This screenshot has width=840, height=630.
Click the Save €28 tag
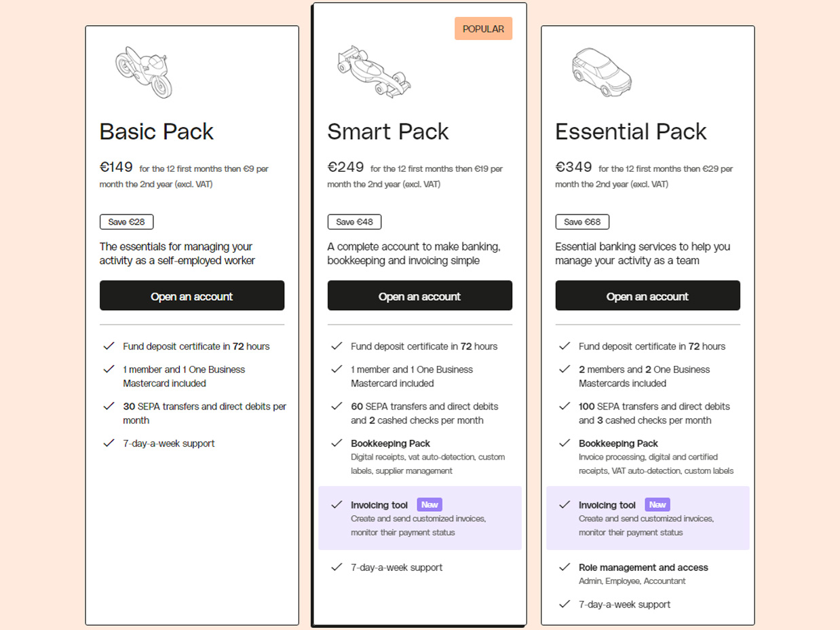[x=127, y=222]
